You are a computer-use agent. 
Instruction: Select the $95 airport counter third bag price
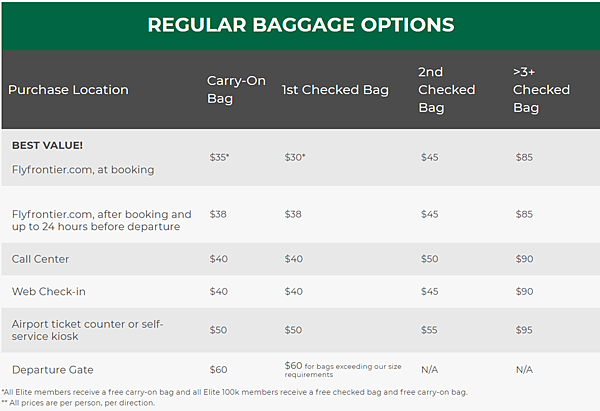click(524, 330)
